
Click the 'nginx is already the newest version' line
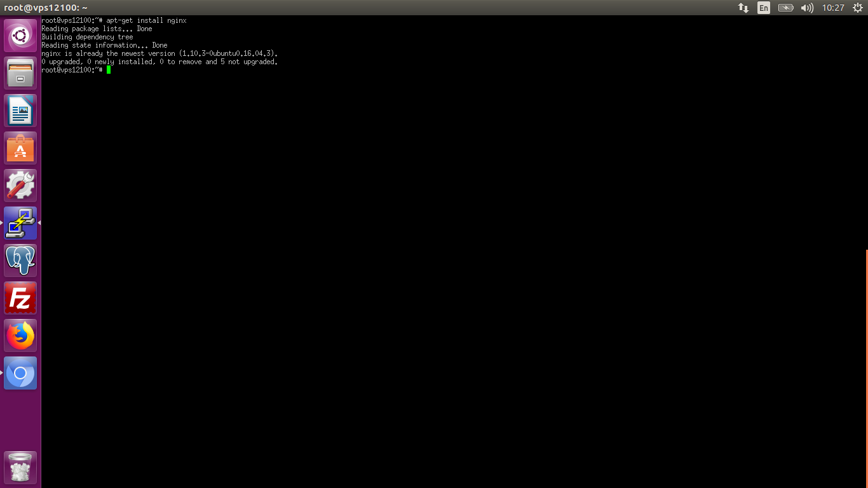159,53
